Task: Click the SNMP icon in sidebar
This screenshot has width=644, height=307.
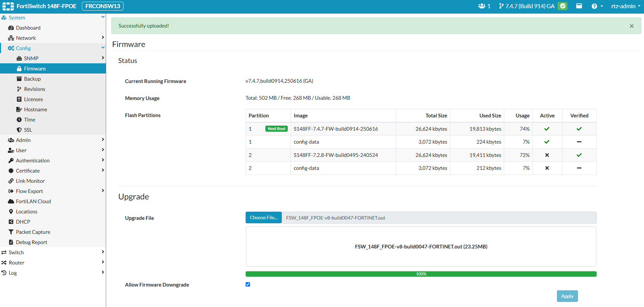Action: [19, 59]
